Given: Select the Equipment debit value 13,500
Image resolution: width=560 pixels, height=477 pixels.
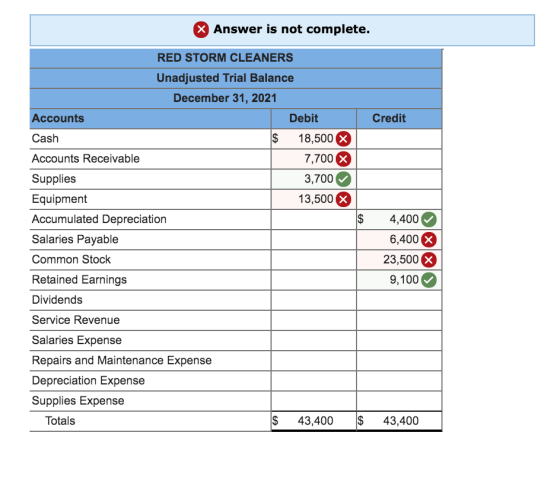Looking at the screenshot, I should pos(316,199).
